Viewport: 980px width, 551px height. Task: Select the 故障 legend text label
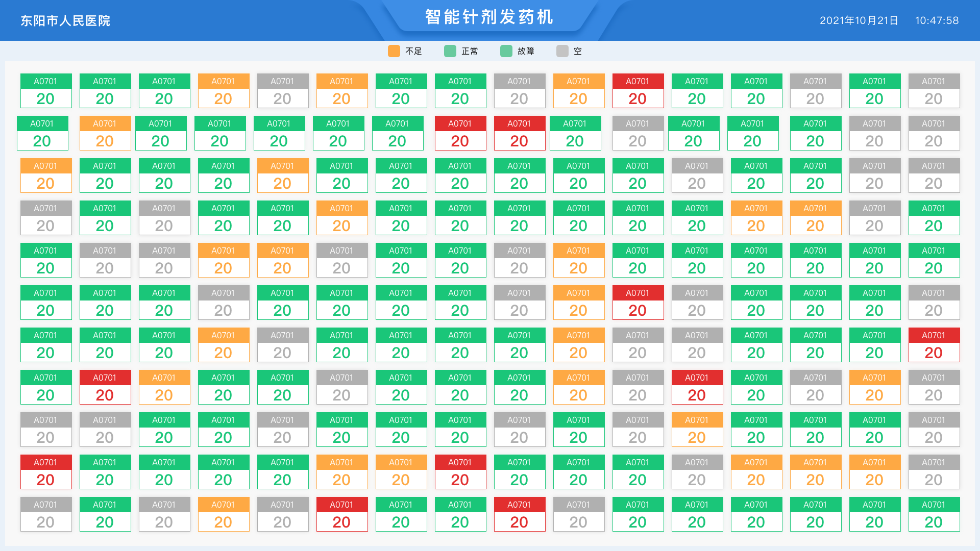click(526, 51)
